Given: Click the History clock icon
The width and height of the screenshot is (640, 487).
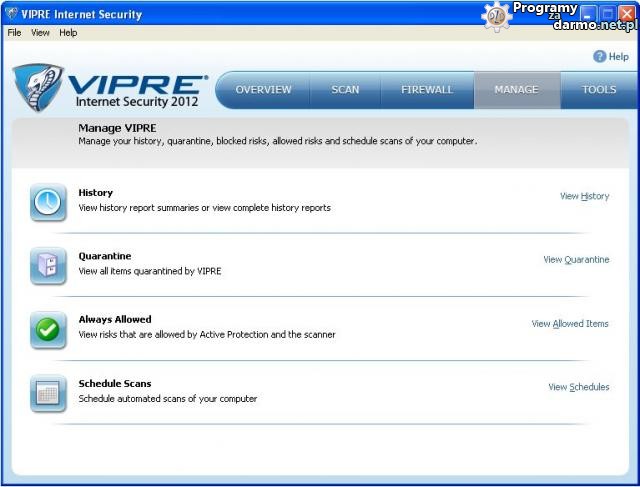Looking at the screenshot, I should click(x=47, y=202).
